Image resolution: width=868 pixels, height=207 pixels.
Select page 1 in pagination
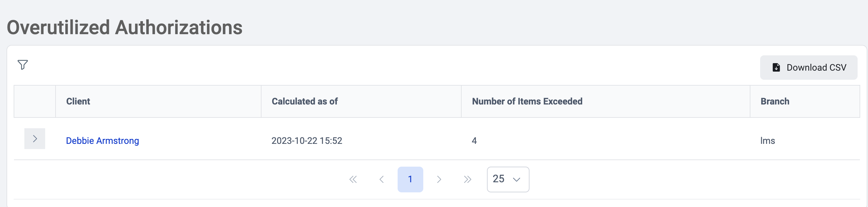pyautogui.click(x=410, y=179)
